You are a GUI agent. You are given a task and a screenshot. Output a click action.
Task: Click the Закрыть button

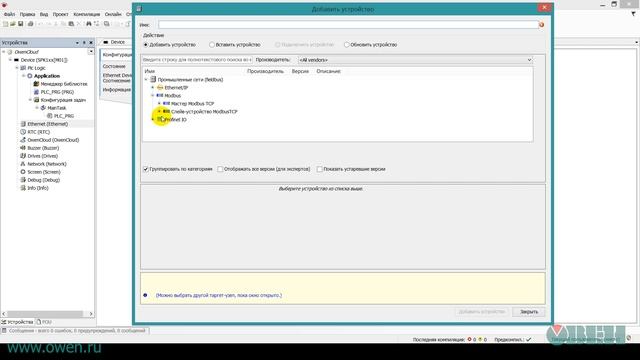click(529, 312)
